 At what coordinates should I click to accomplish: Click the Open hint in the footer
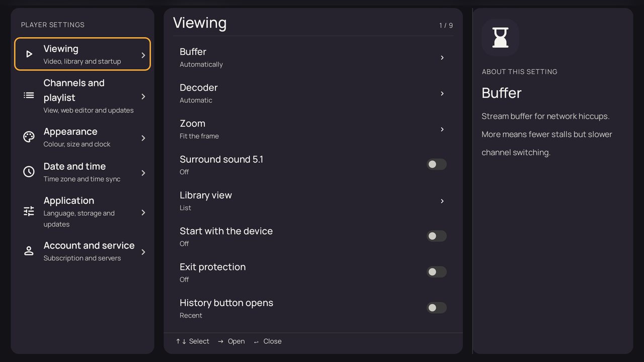[231, 341]
